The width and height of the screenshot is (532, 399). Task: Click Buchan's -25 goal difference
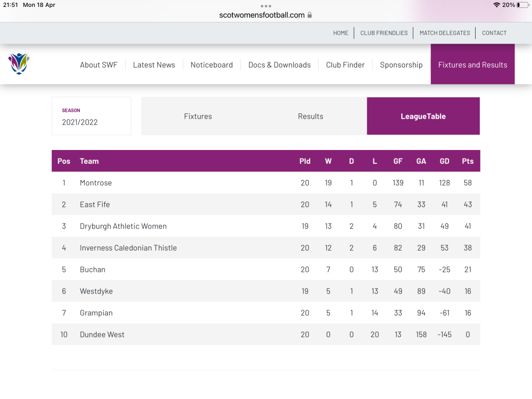tap(444, 270)
